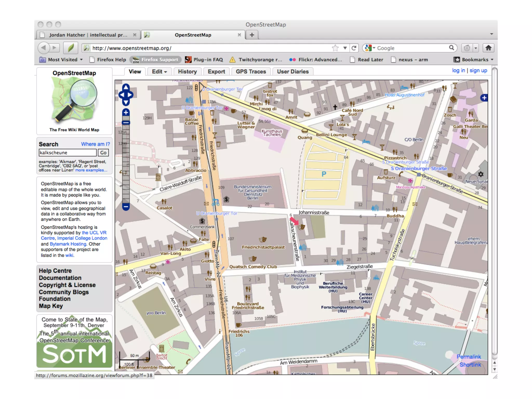Click the Google search magnifier icon

(x=451, y=48)
